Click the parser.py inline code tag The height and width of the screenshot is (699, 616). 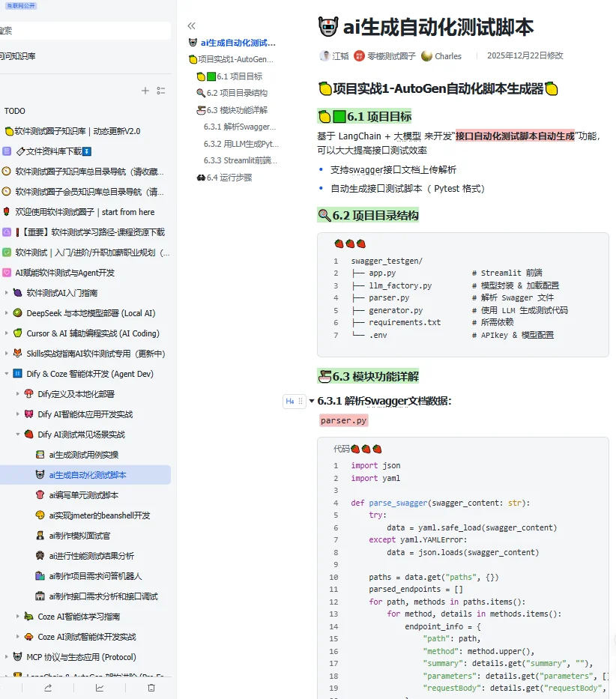coord(343,420)
